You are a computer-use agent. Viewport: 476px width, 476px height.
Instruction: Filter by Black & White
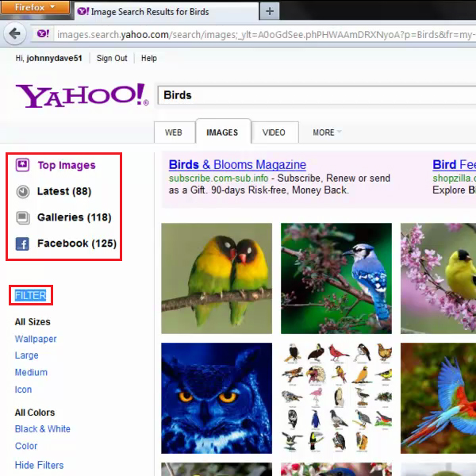(x=43, y=429)
